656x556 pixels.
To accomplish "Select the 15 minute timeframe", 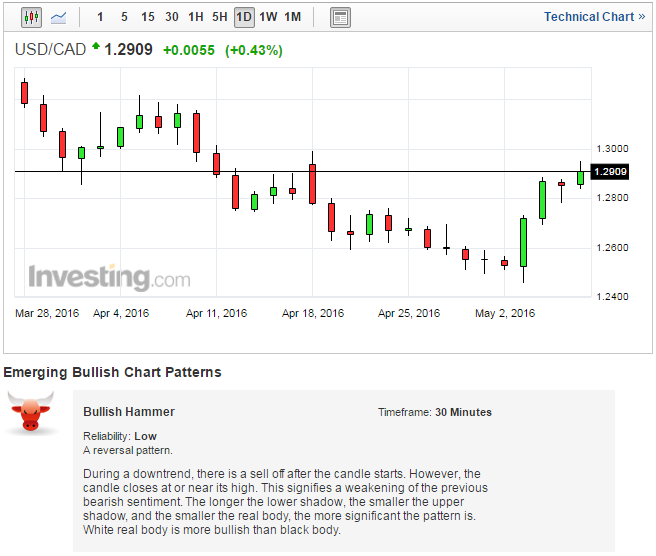I will [x=148, y=17].
